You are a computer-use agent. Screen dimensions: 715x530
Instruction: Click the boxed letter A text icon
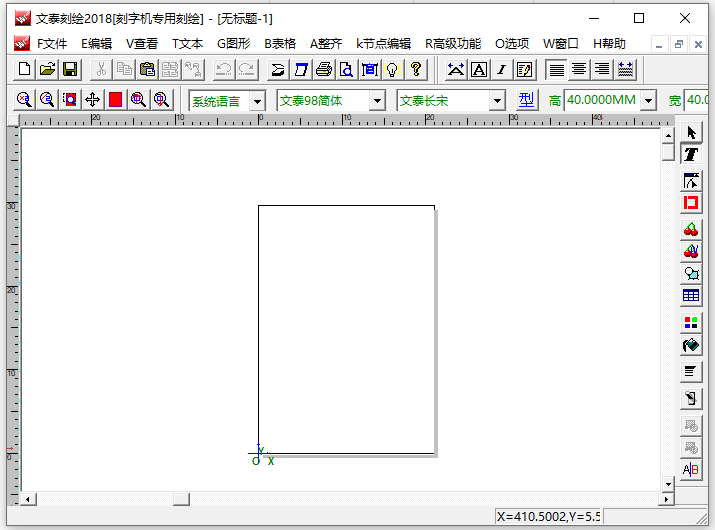click(x=478, y=70)
